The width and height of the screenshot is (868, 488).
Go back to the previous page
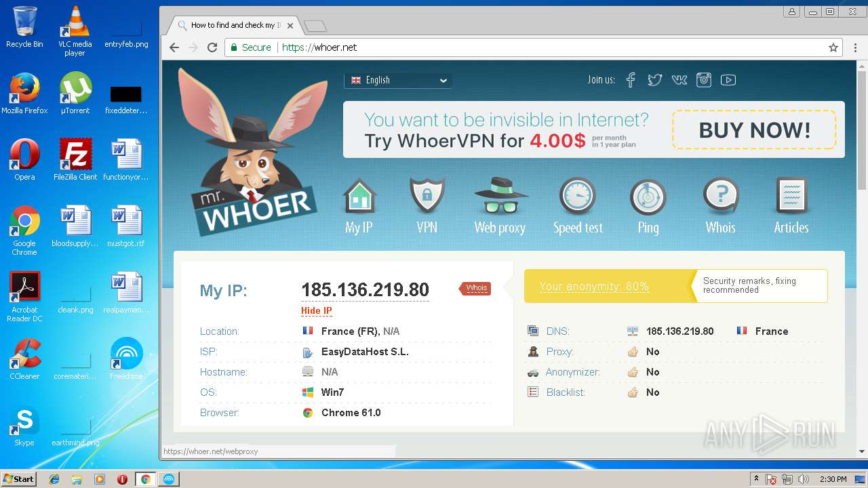tap(174, 47)
